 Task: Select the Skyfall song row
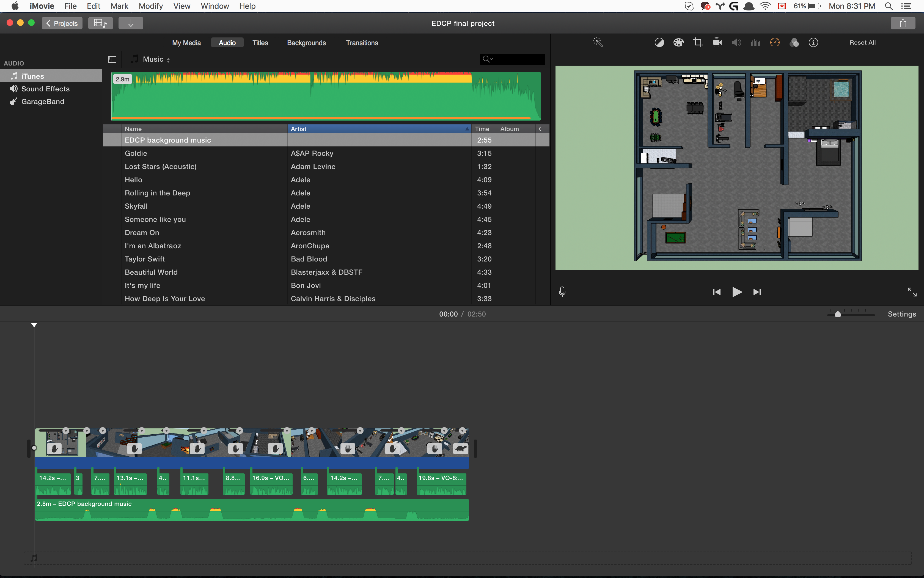click(326, 206)
